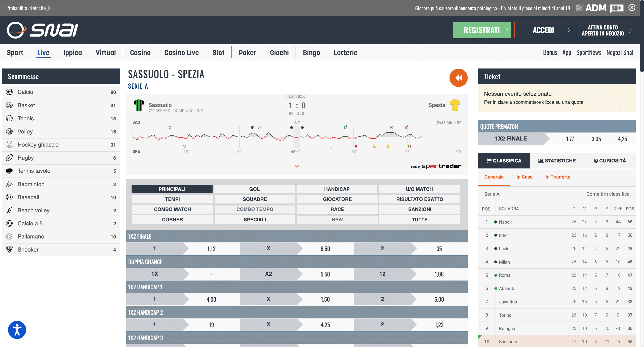Open the accessibility widget icon
Image resolution: width=644 pixels, height=347 pixels.
pyautogui.click(x=17, y=330)
